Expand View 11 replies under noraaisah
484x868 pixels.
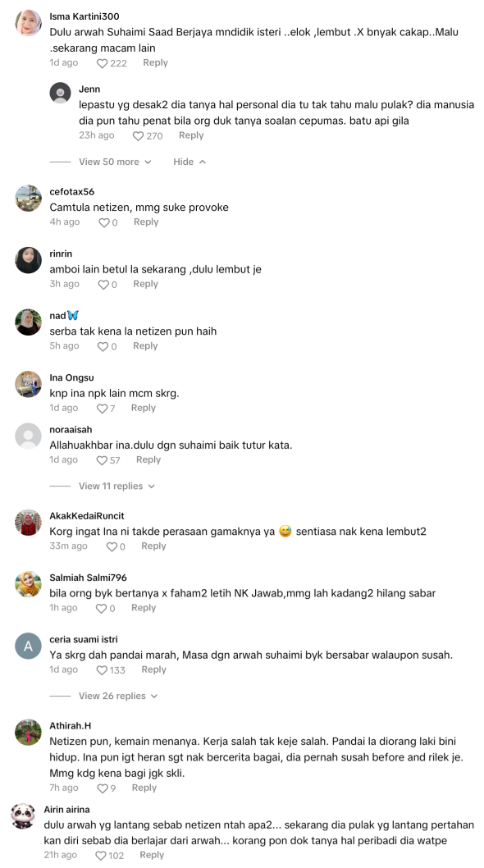click(116, 486)
